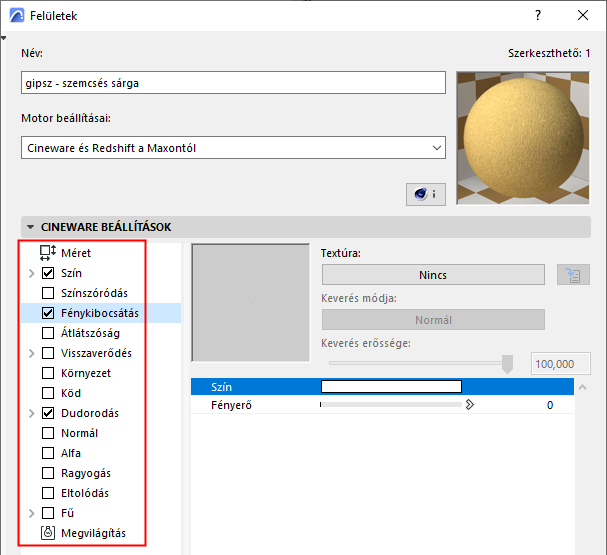Open Cineware info button
This screenshot has height=555, width=607.
[425, 194]
